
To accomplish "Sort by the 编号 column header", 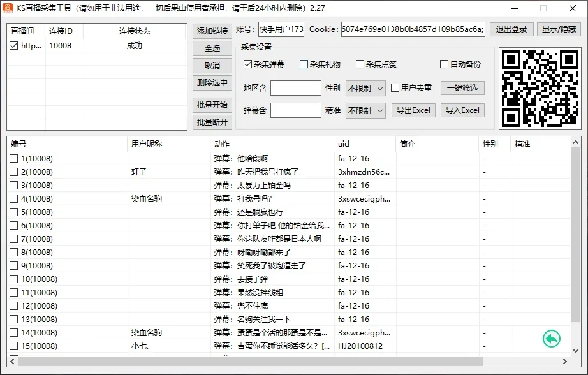I will (x=68, y=144).
